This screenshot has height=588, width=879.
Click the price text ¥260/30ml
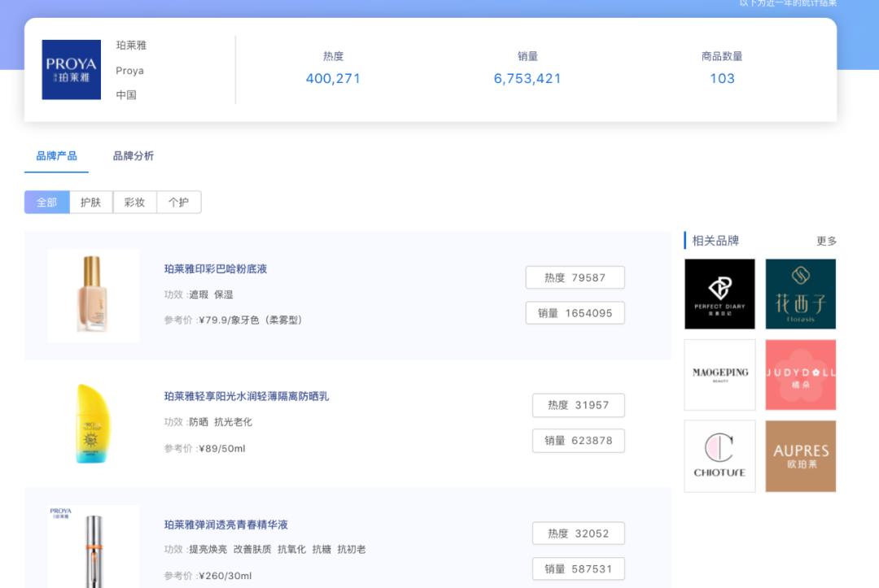coord(225,576)
